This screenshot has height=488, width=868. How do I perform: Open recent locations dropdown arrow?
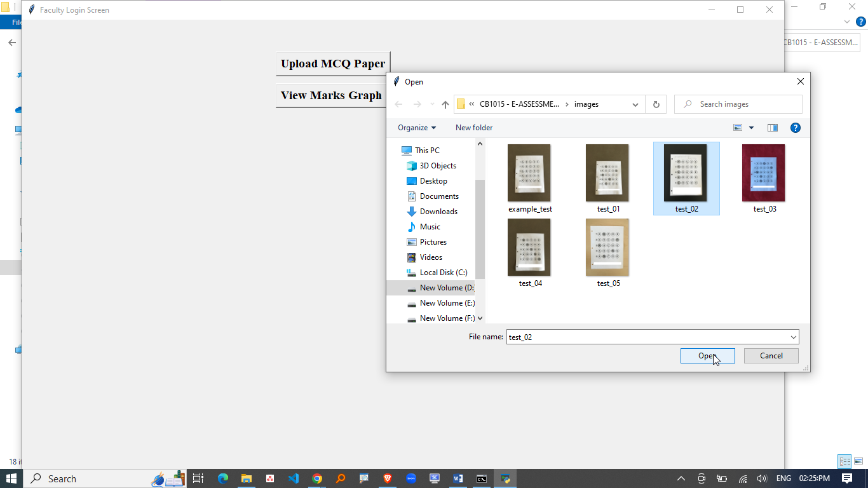pyautogui.click(x=432, y=104)
